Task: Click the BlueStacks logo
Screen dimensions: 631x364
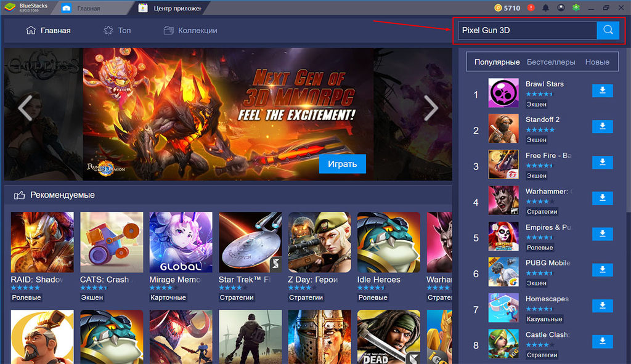Action: [10, 7]
